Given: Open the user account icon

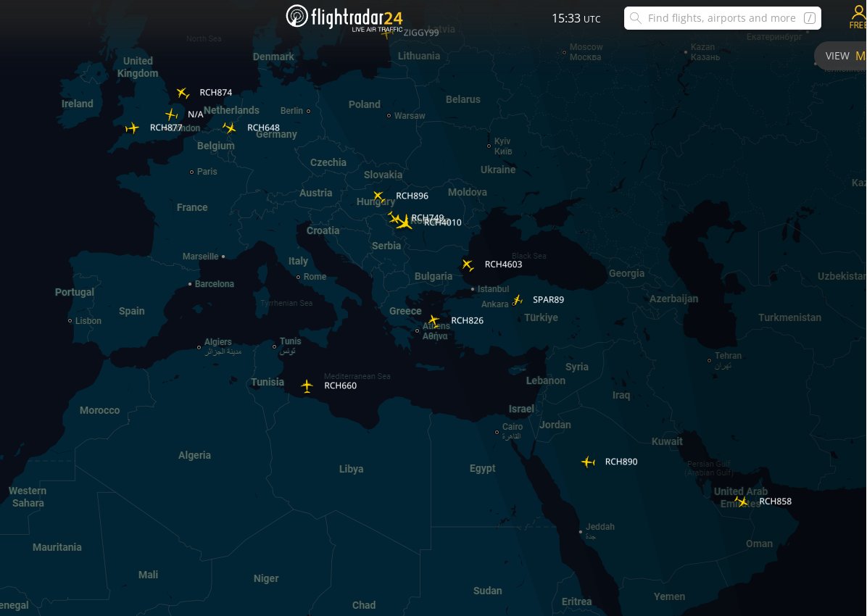Looking at the screenshot, I should click(x=858, y=13).
